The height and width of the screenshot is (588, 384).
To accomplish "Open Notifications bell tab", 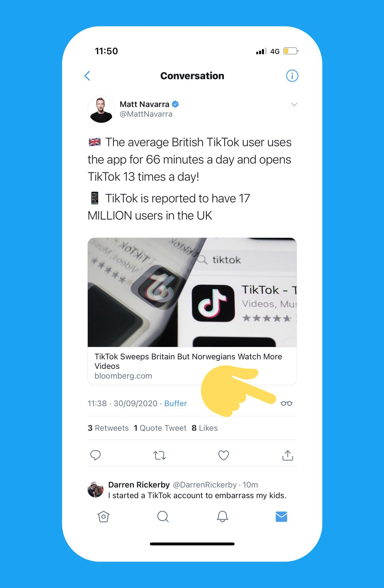I will click(222, 517).
